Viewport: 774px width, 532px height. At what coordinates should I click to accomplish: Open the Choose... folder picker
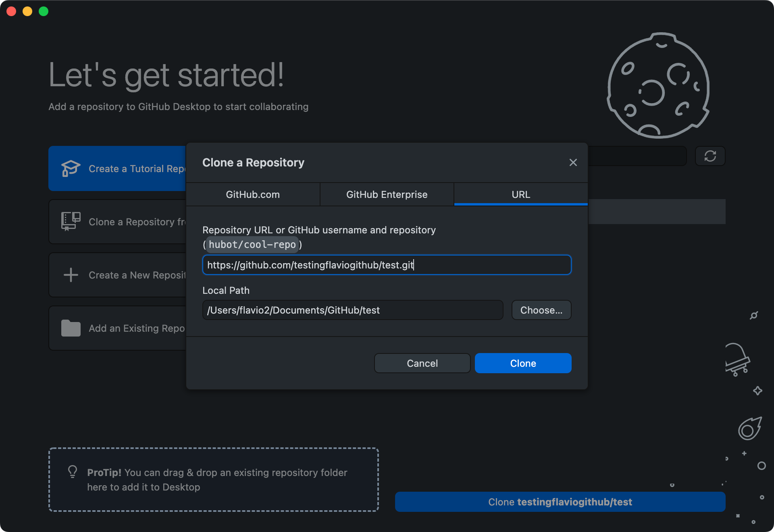(x=541, y=310)
